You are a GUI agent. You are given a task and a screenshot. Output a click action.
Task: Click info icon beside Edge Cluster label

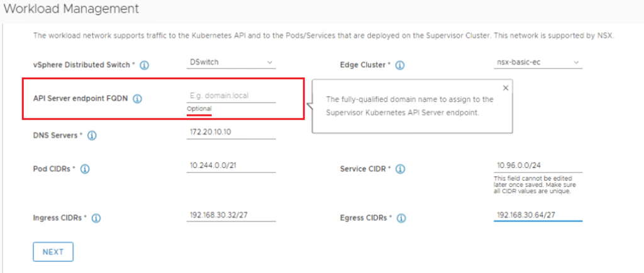pyautogui.click(x=400, y=65)
